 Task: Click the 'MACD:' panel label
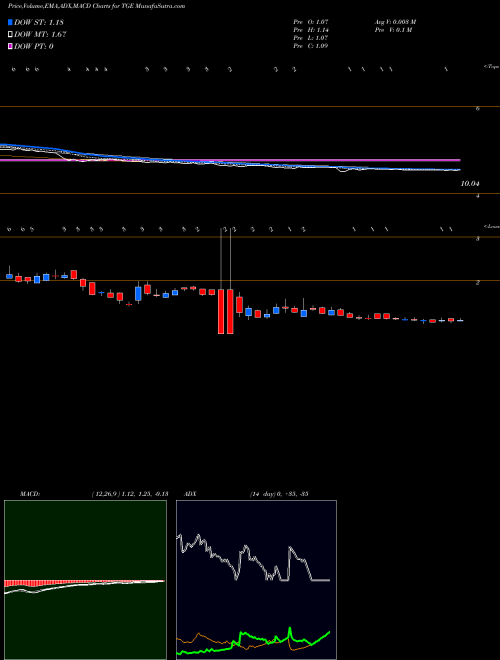point(30,494)
